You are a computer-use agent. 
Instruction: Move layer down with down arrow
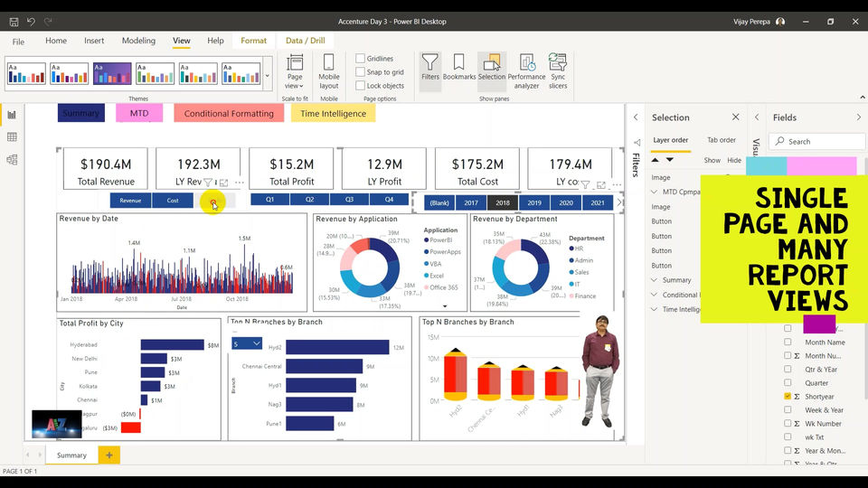[670, 160]
